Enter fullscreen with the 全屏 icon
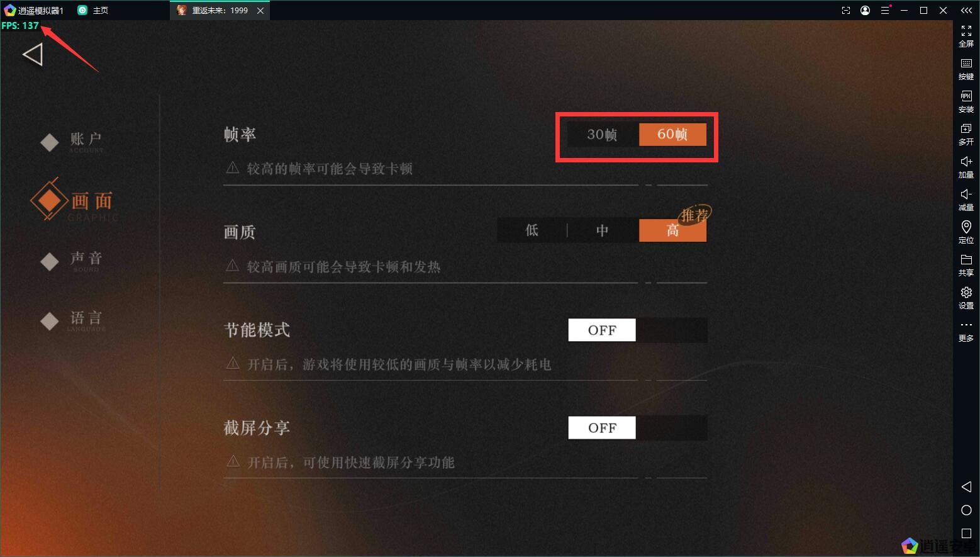This screenshot has width=980, height=557. 966,36
